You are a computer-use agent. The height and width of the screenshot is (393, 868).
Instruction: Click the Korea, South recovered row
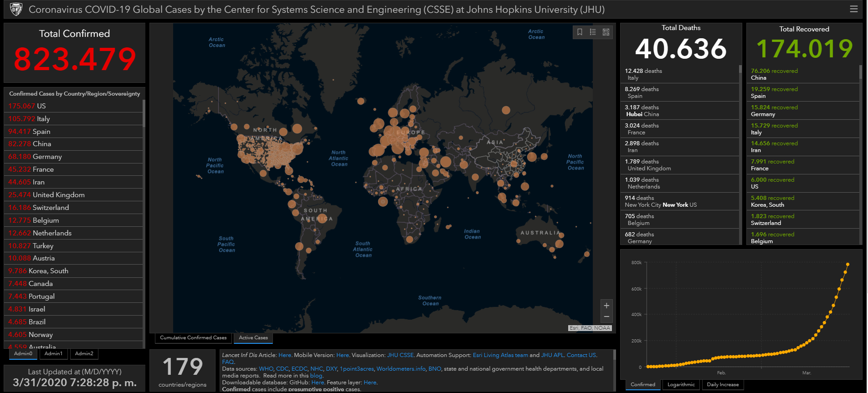(x=803, y=201)
